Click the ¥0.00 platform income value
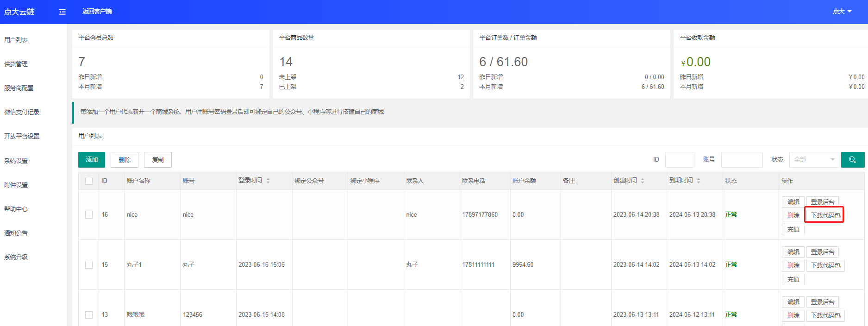The image size is (868, 326). (x=695, y=62)
